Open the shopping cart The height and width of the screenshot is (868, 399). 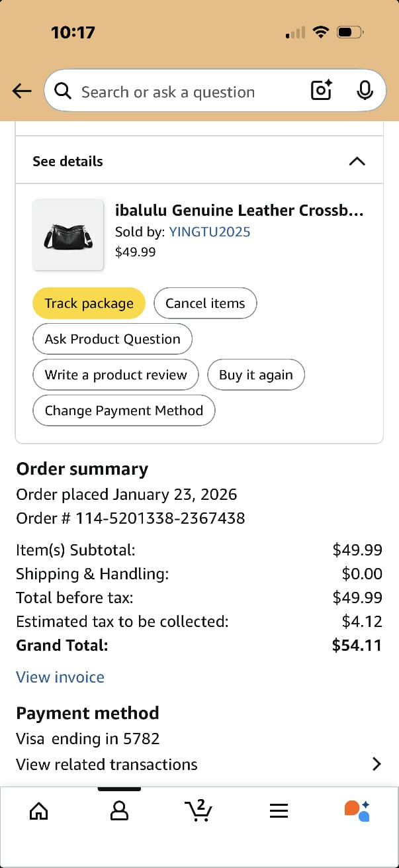pos(199,810)
